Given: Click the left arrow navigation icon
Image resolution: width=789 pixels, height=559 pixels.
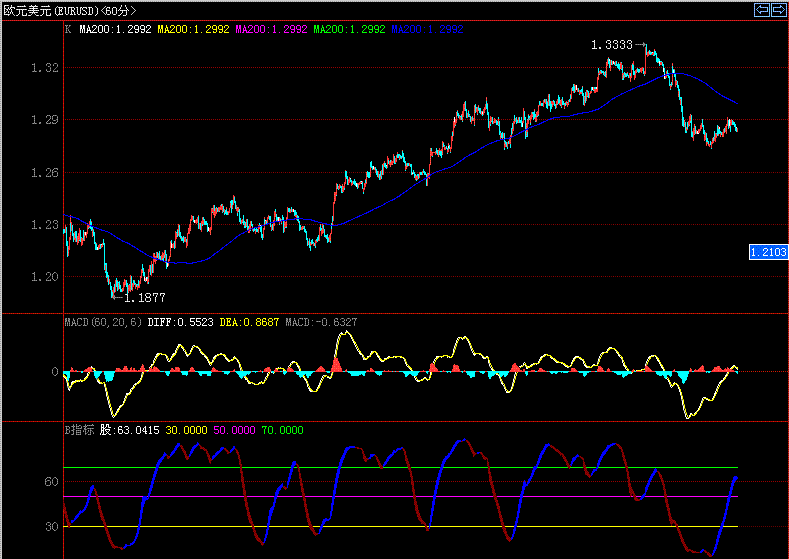Looking at the screenshot, I should pos(762,10).
